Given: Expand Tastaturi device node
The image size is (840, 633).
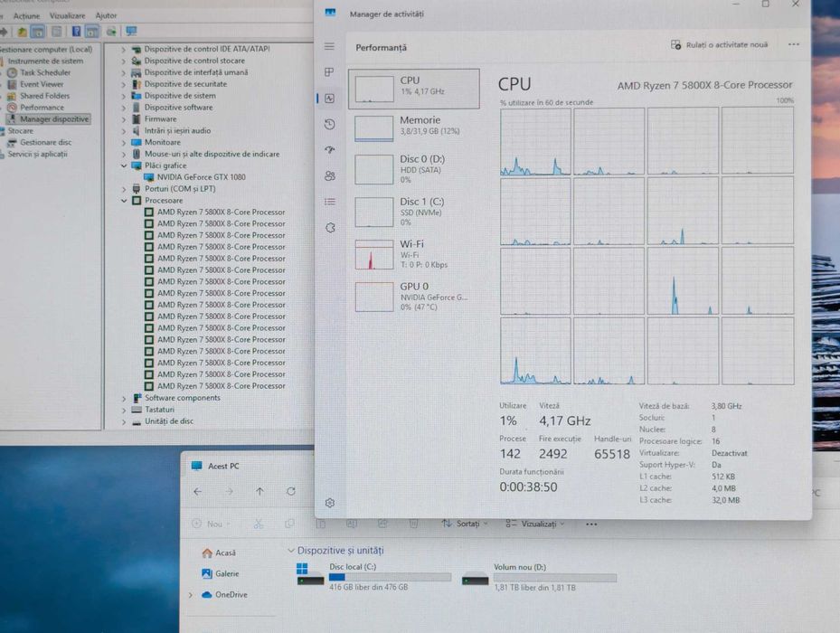Looking at the screenshot, I should tap(124, 410).
